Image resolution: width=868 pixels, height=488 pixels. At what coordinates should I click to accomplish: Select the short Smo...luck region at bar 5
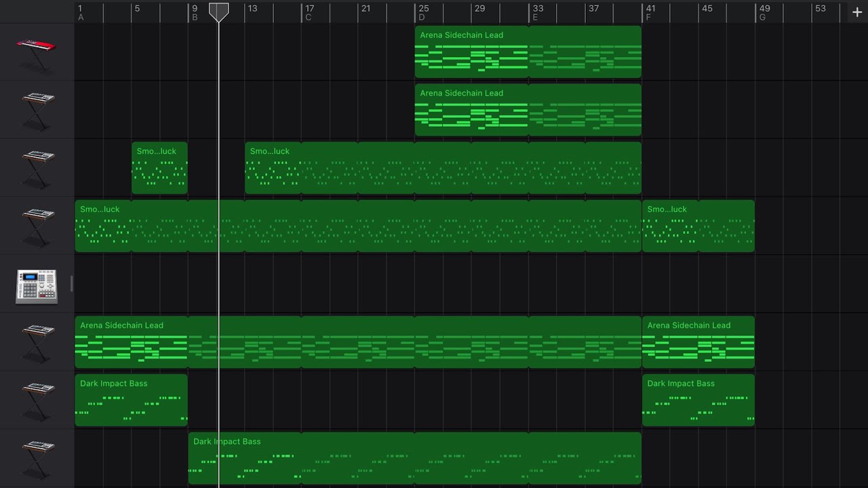pos(159,168)
